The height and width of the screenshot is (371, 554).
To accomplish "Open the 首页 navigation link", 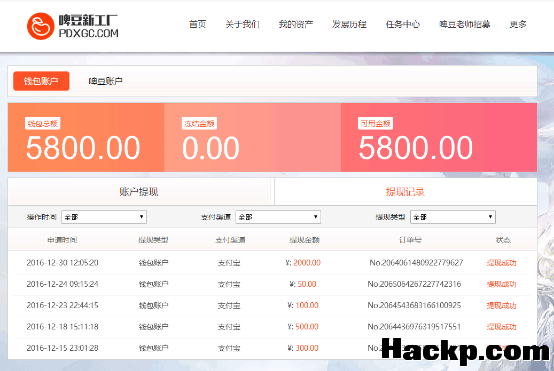I will pos(198,24).
